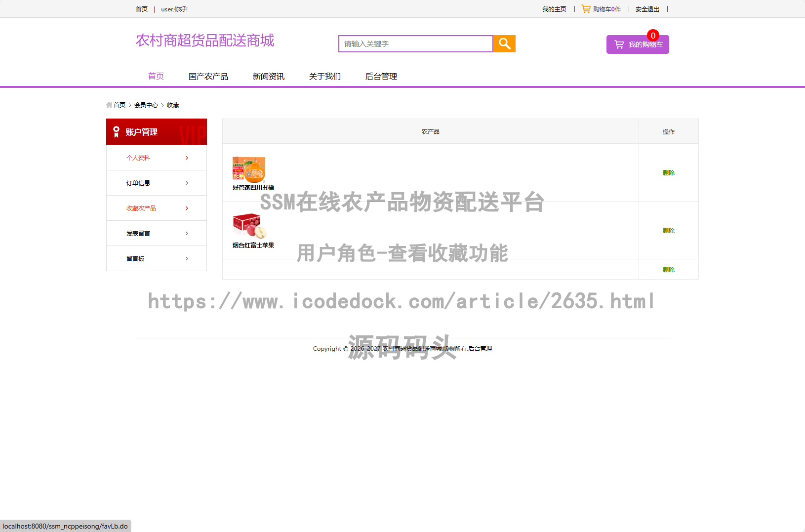The height and width of the screenshot is (532, 805).
Task: Open the 新闻资讯 section
Action: pos(268,76)
